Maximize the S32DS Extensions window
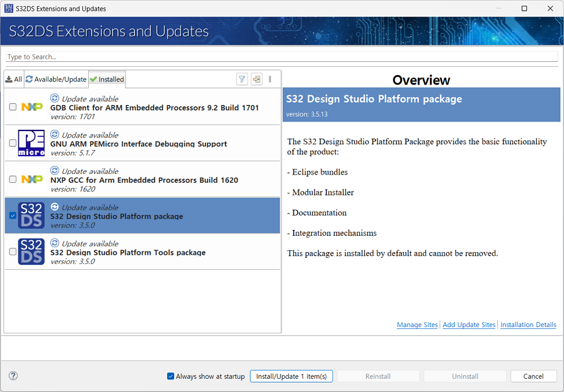564x392 pixels. (524, 8)
